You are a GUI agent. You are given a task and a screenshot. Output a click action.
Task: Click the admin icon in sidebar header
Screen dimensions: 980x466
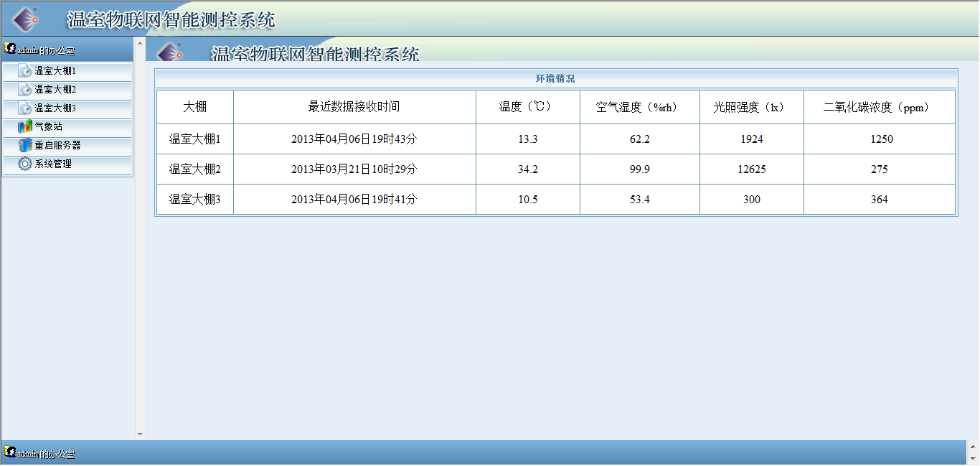[x=10, y=49]
